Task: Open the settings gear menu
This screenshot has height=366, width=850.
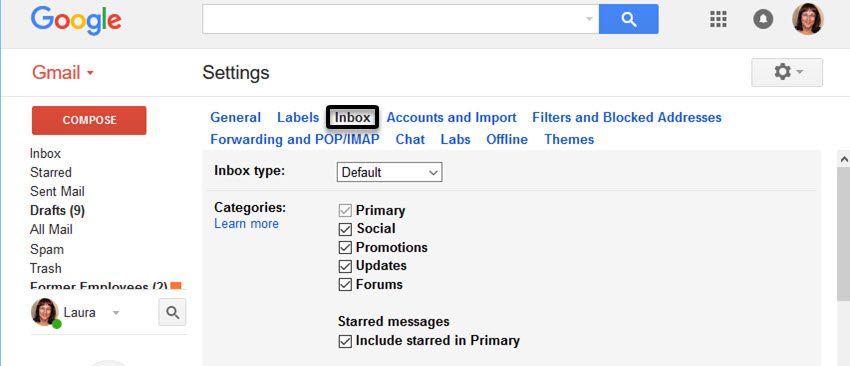Action: (787, 72)
